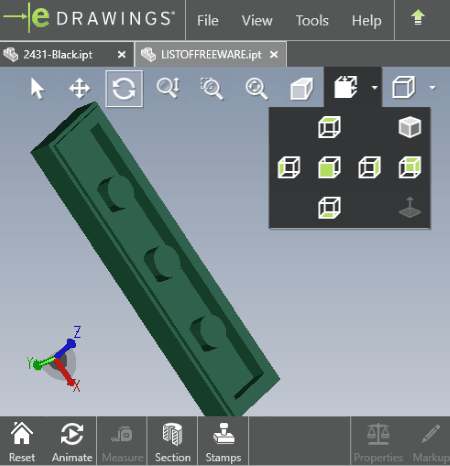Select the Left view orientation
Viewport: 450px width, 466px height.
[x=289, y=167]
